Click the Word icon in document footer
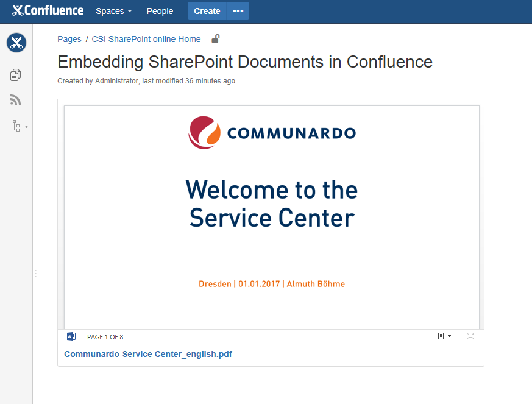 (71, 336)
